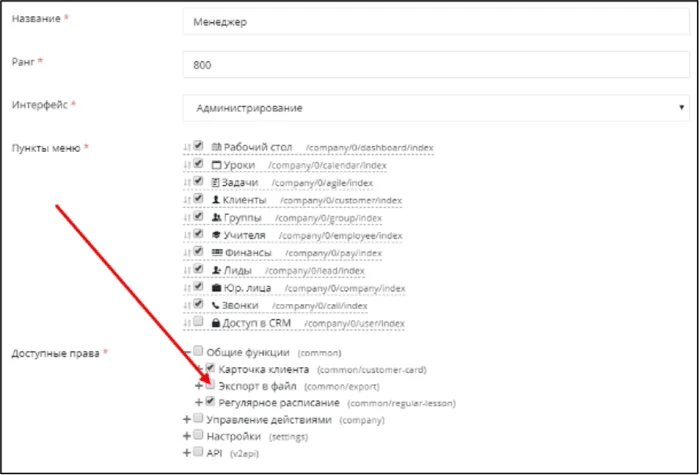
Task: Click the phone icon beside Звонки
Action: pos(216,305)
